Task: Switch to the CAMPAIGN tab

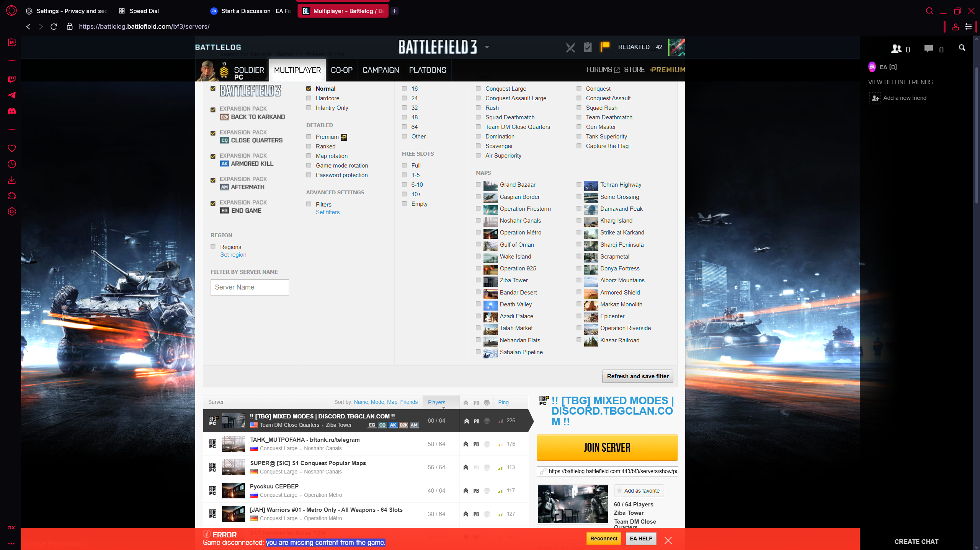Action: (380, 70)
